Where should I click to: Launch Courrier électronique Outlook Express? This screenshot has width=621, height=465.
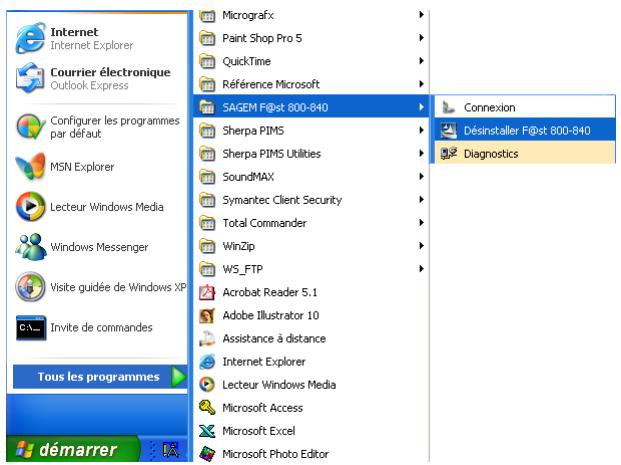pyautogui.click(x=99, y=78)
